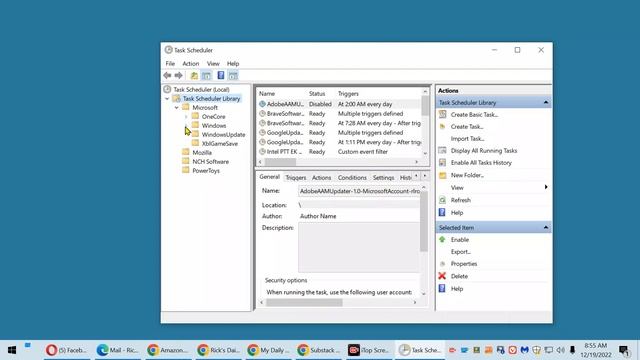Select the Mozilla folder
This screenshot has height=360, width=640.
[x=202, y=153]
